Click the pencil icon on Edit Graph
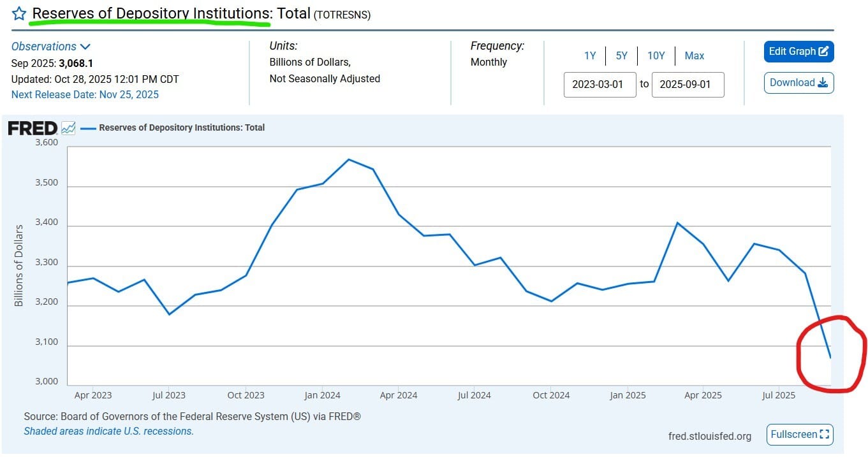Image resolution: width=868 pixels, height=457 pixels. click(823, 52)
